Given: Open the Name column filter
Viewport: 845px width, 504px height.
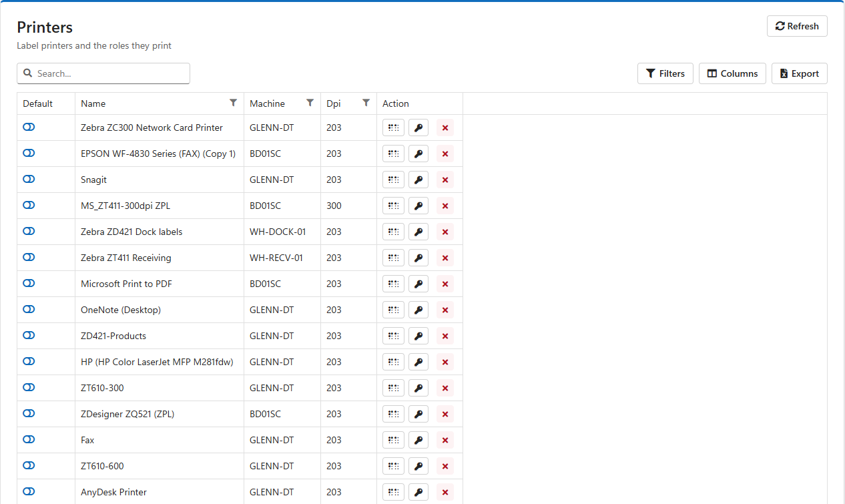Looking at the screenshot, I should click(x=233, y=103).
